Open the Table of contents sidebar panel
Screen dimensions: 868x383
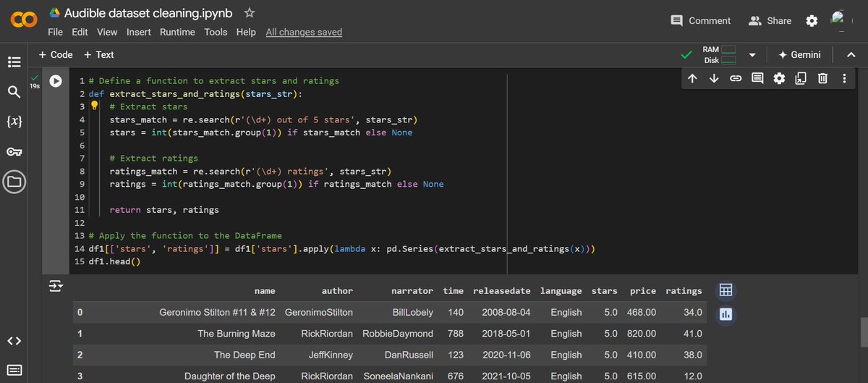(x=14, y=62)
